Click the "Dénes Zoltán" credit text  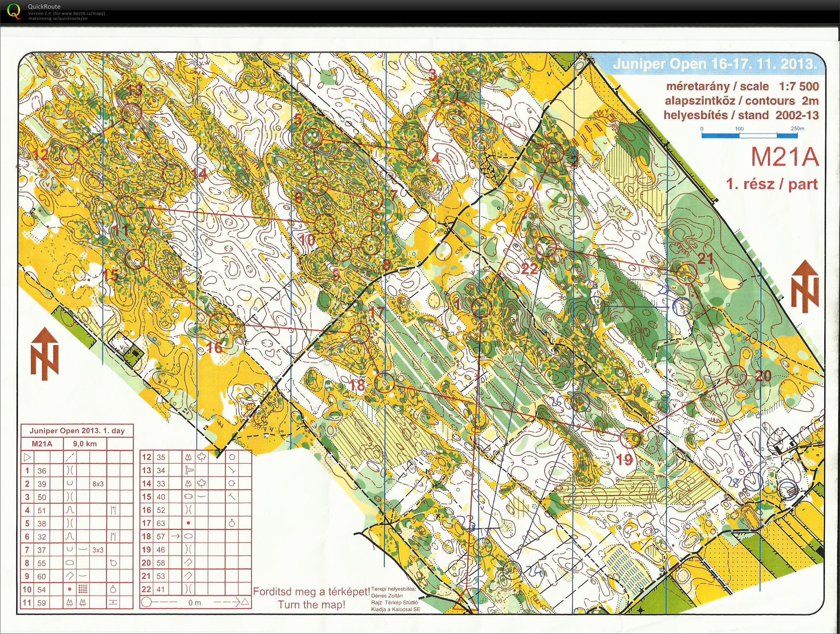click(387, 596)
